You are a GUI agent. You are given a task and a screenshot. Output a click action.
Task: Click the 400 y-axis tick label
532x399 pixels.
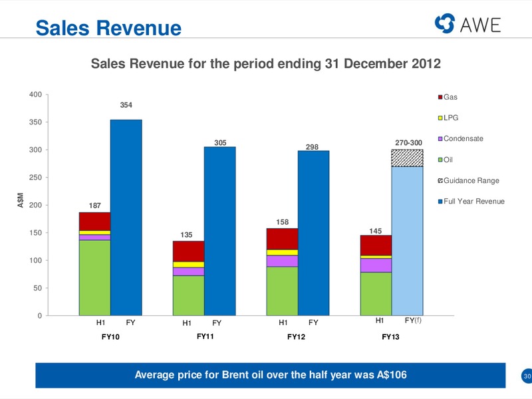pyautogui.click(x=36, y=94)
